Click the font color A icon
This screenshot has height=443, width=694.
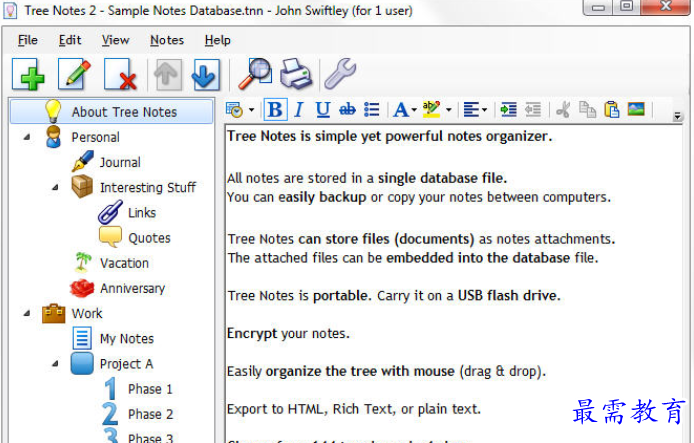(401, 109)
